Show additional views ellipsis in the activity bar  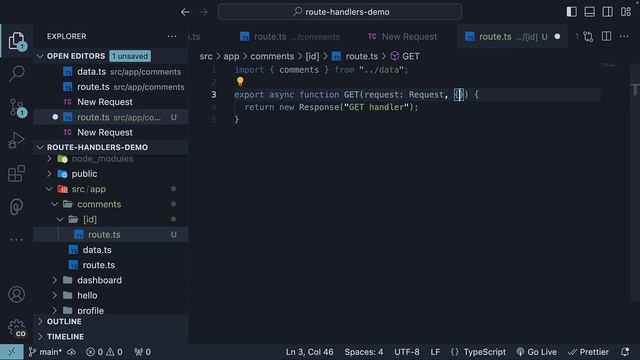point(16,240)
